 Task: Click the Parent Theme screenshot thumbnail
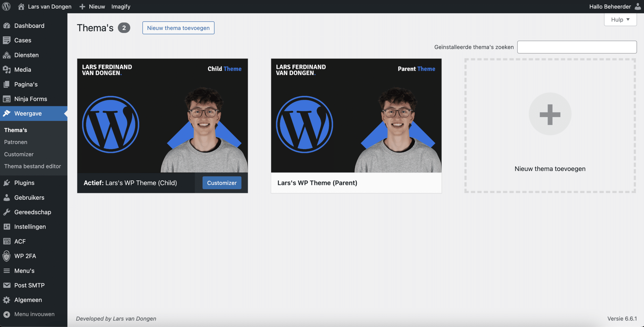coord(356,116)
